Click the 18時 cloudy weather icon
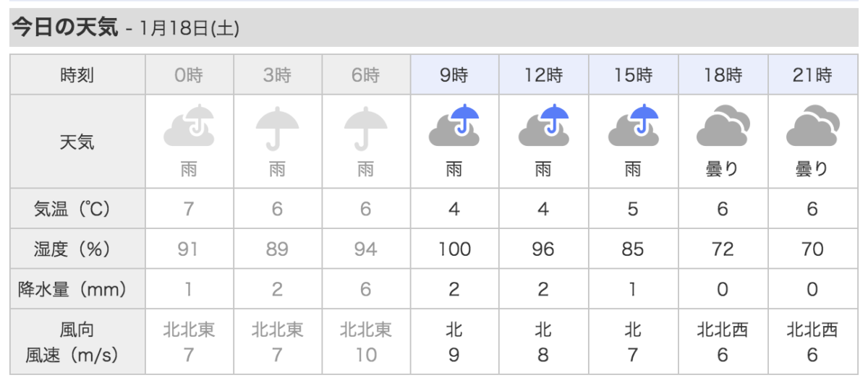The height and width of the screenshot is (383, 868). click(723, 126)
